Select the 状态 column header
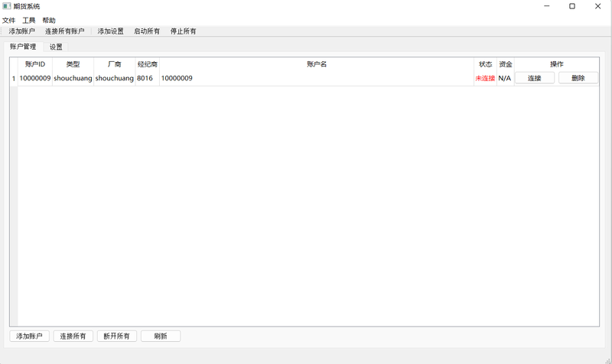The width and height of the screenshot is (612, 364). click(485, 64)
